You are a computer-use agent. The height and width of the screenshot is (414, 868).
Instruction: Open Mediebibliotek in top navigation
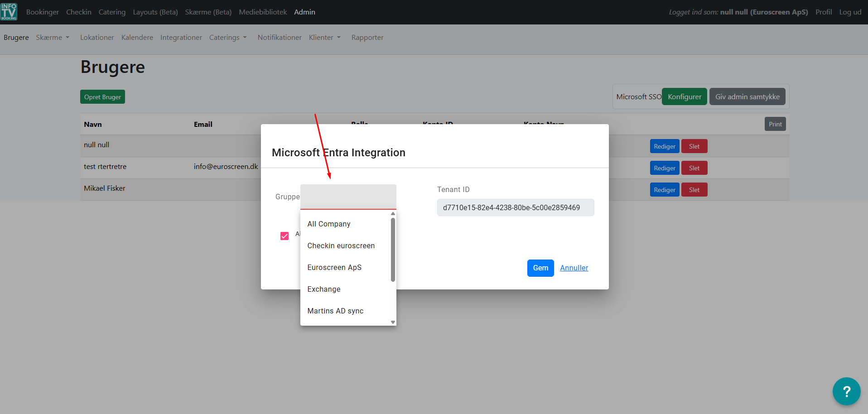tap(263, 12)
